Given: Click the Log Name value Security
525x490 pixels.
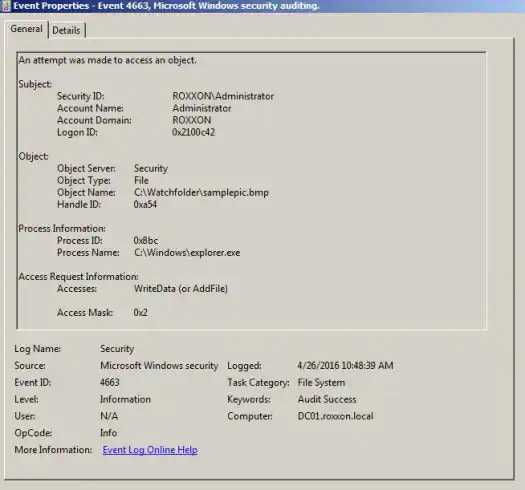Looking at the screenshot, I should point(117,349).
